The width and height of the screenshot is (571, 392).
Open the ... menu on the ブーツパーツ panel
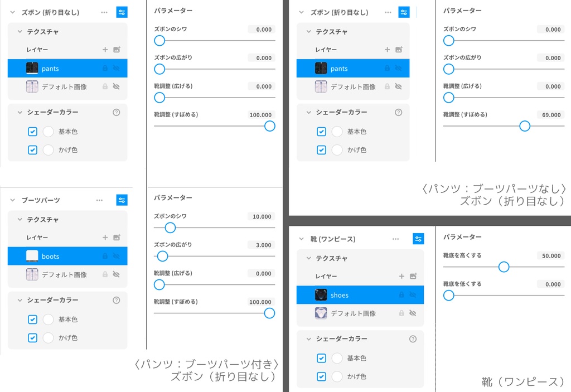coord(99,200)
